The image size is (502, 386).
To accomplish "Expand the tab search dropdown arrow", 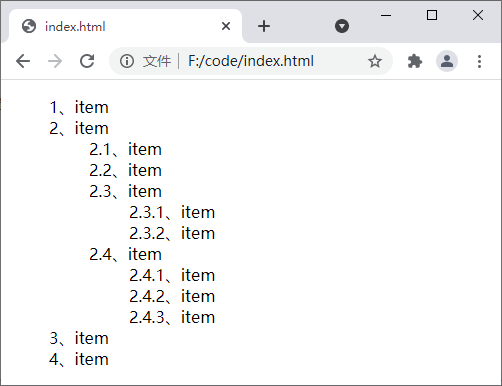I will (342, 26).
